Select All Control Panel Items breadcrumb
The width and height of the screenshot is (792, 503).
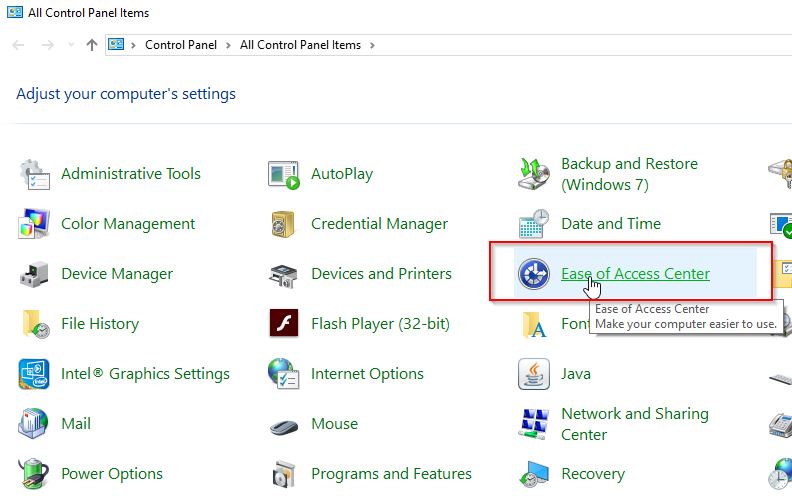pyautogui.click(x=301, y=45)
